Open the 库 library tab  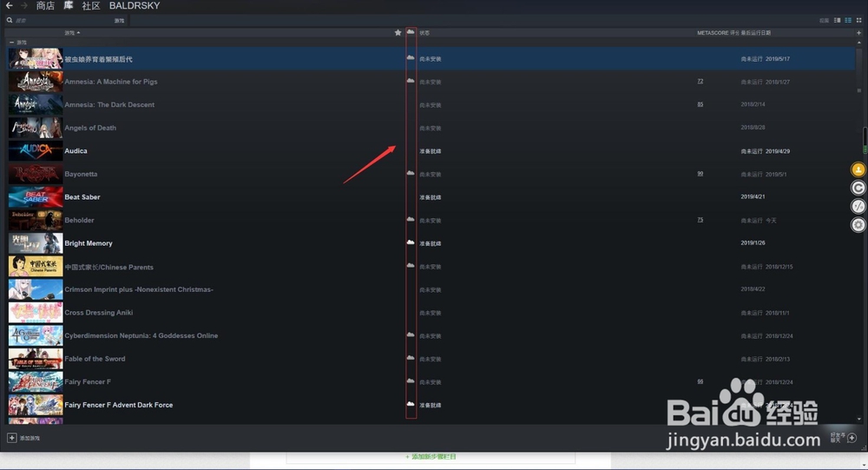(68, 5)
